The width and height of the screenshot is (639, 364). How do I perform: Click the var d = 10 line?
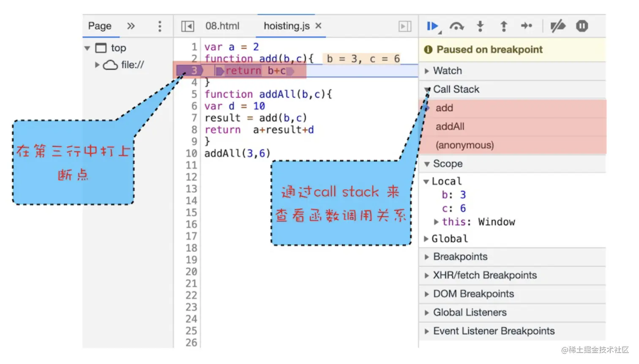coord(235,106)
